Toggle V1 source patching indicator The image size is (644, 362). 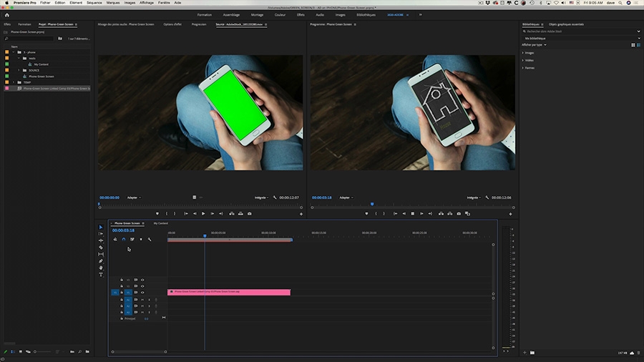point(115,293)
